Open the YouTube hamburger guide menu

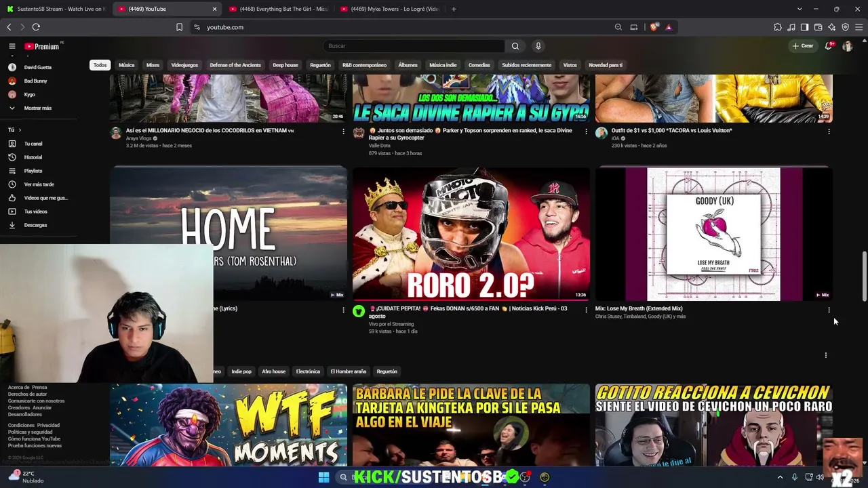[x=12, y=46]
